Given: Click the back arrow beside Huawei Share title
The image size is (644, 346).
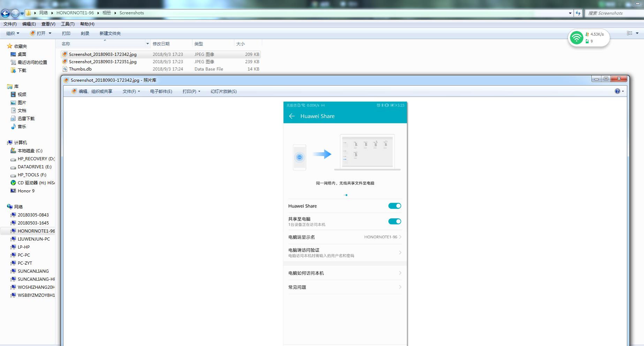Looking at the screenshot, I should (x=292, y=116).
